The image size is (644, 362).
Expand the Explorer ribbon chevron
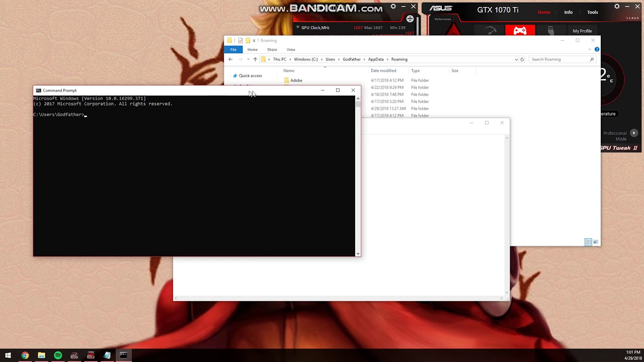(x=590, y=49)
